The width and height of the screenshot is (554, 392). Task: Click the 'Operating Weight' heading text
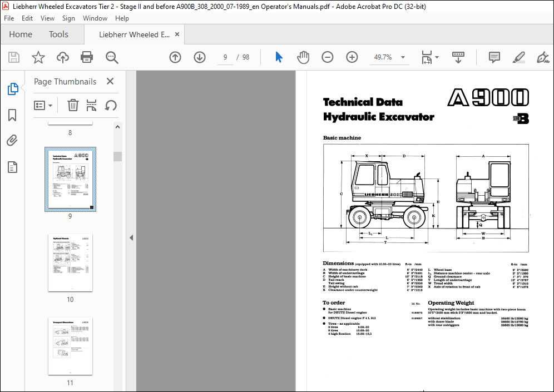click(451, 302)
